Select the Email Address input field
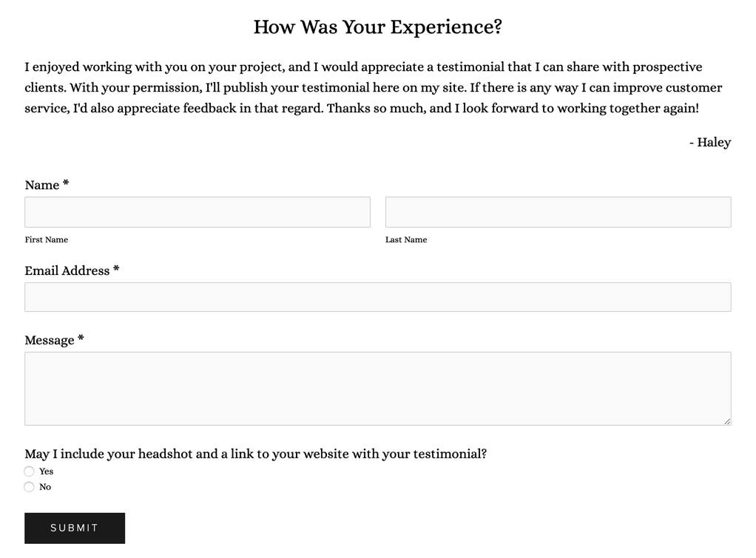756x558 pixels. pyautogui.click(x=377, y=297)
